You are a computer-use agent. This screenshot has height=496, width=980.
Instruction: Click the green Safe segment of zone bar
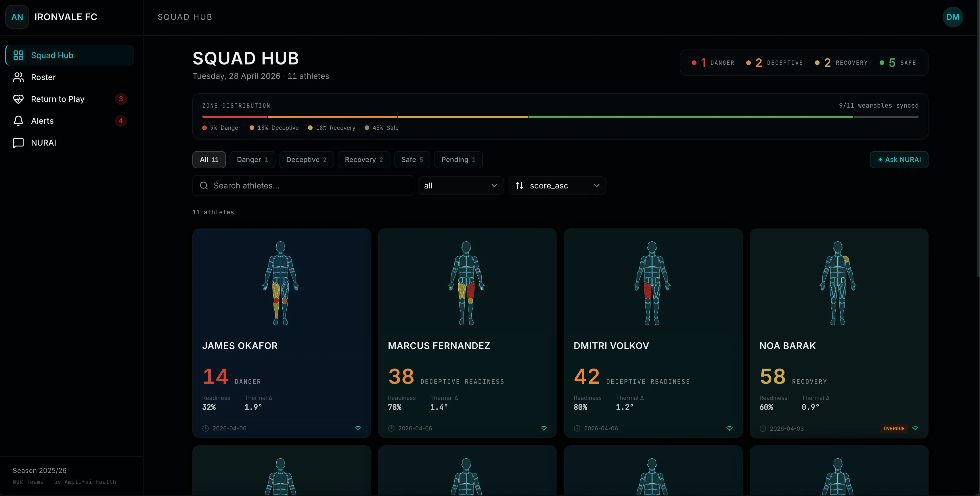(690, 117)
